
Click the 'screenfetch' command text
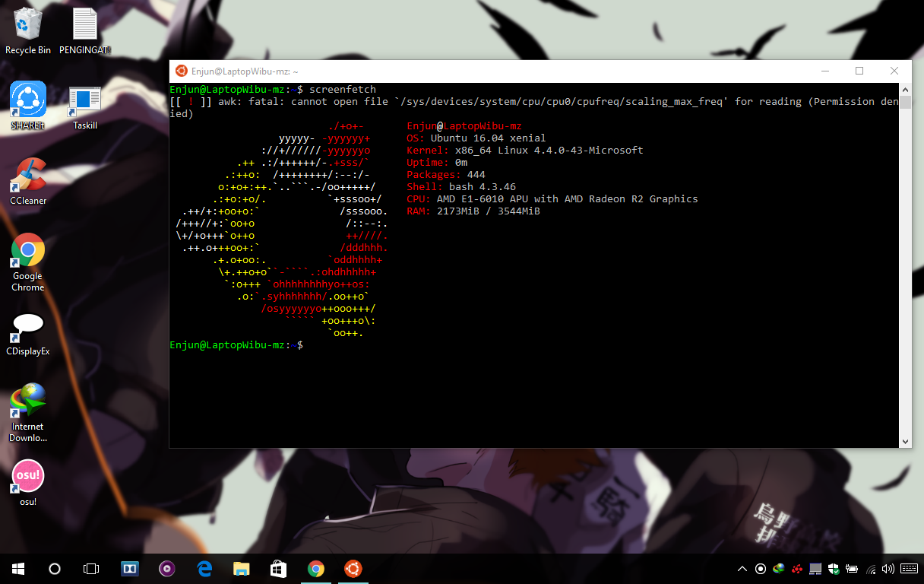click(x=343, y=90)
